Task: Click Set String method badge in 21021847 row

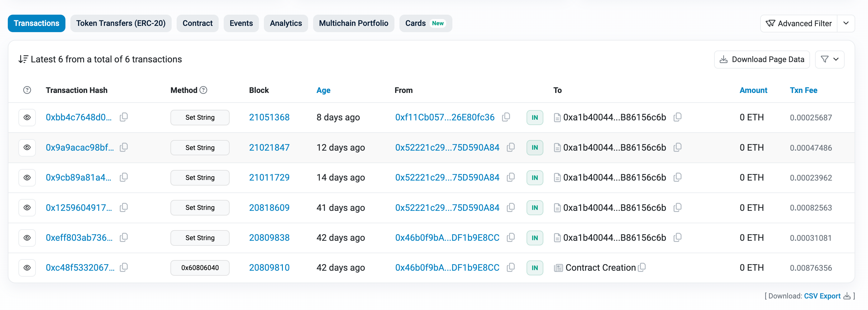Action: tap(200, 148)
